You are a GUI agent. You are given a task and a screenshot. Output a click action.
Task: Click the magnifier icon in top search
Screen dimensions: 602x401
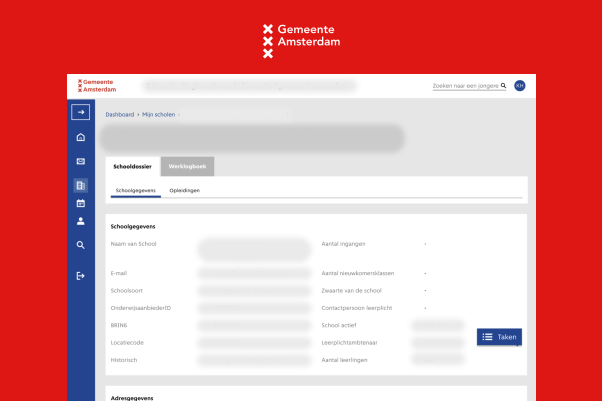[504, 86]
